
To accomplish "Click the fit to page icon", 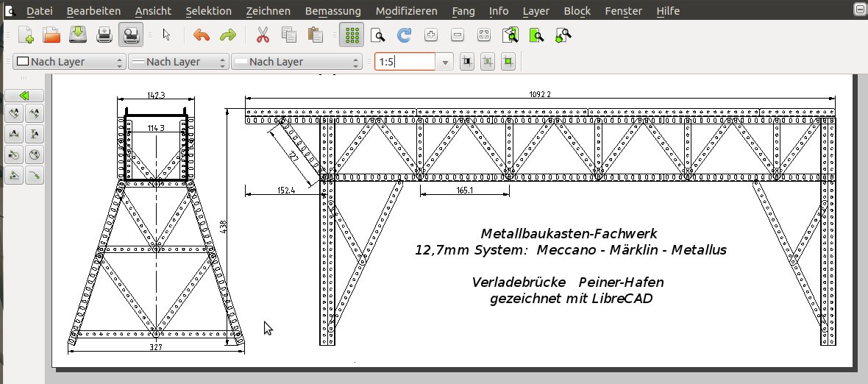I will coord(508,61).
